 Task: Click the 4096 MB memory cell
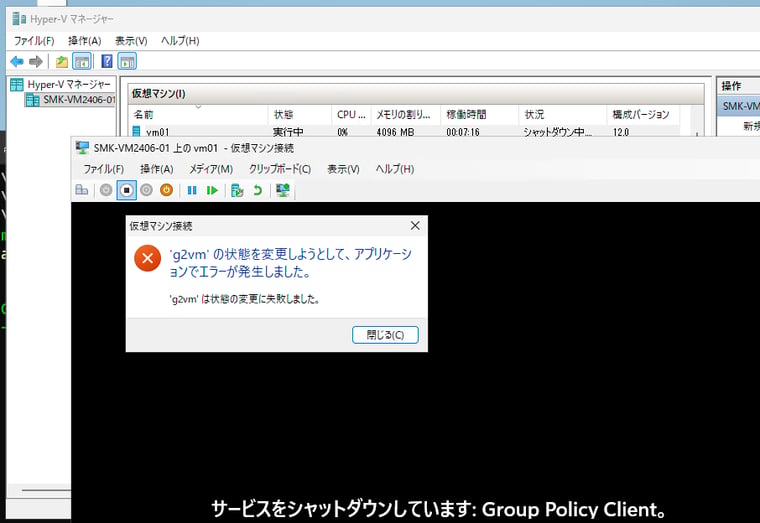coord(395,132)
